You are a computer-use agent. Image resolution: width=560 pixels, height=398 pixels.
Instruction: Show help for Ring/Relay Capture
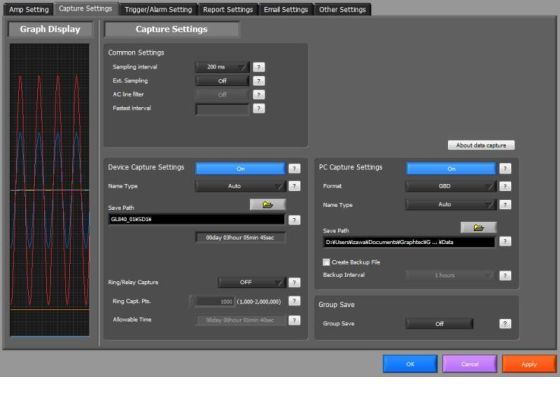294,283
